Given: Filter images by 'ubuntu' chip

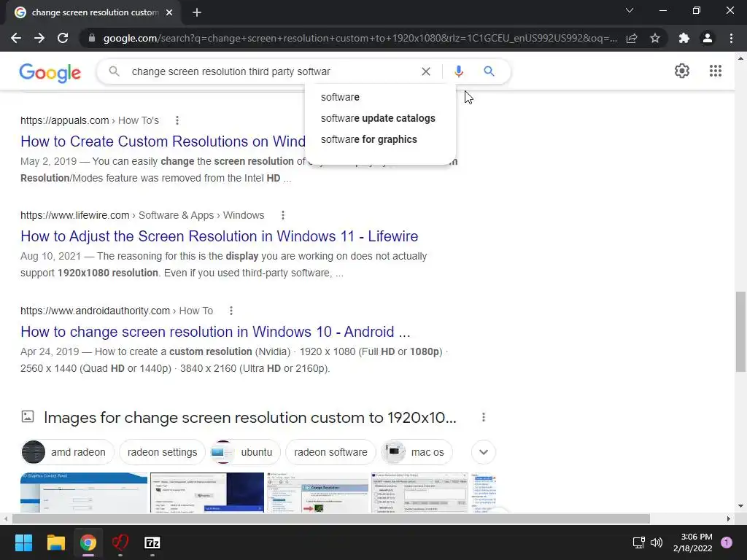Looking at the screenshot, I should (245, 452).
